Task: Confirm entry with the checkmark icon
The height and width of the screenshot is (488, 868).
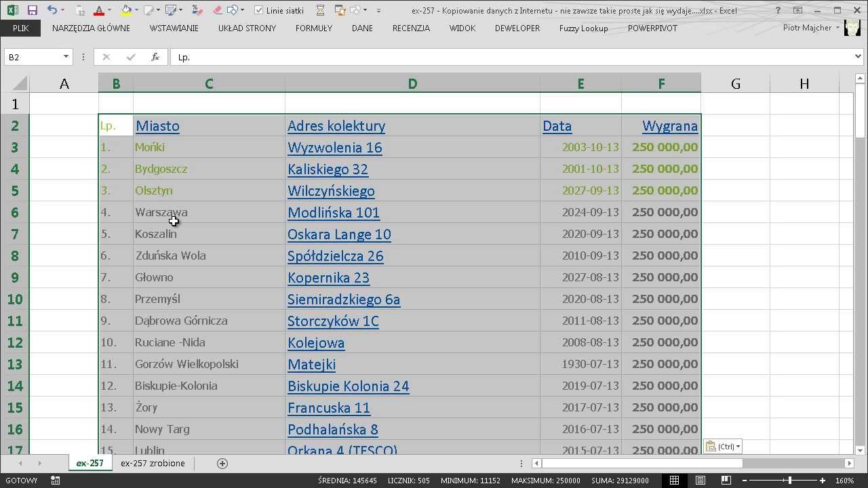Action: pos(131,58)
